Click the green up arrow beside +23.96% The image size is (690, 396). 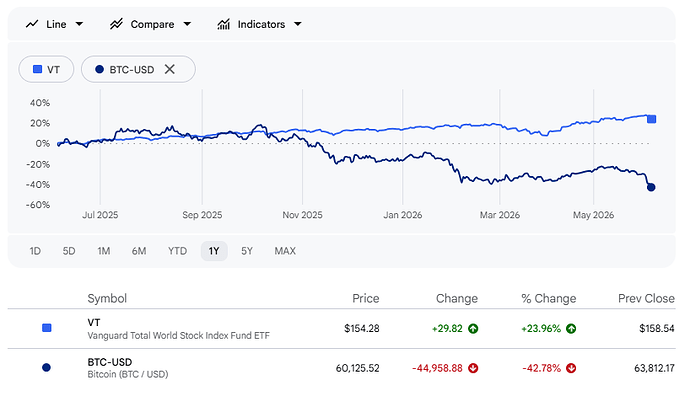571,329
